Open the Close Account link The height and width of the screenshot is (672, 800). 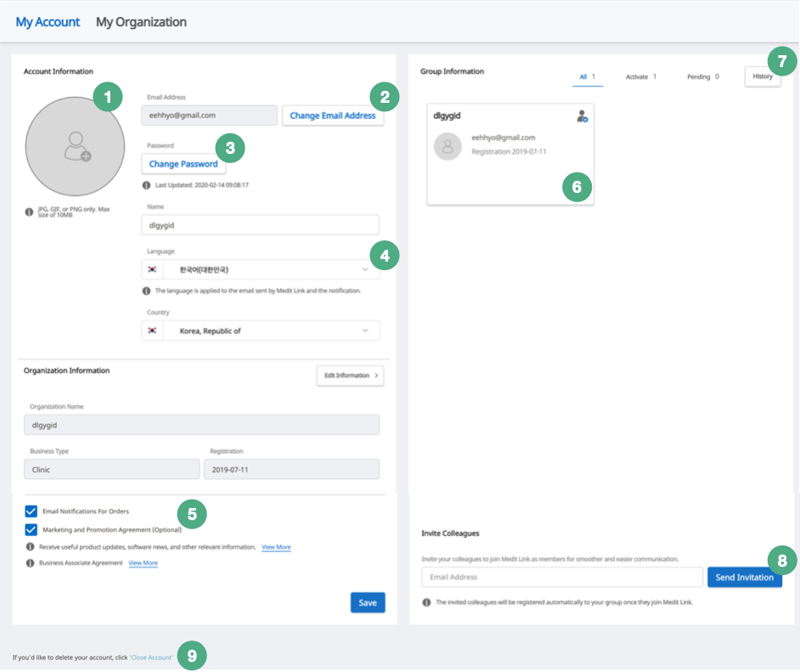click(151, 658)
